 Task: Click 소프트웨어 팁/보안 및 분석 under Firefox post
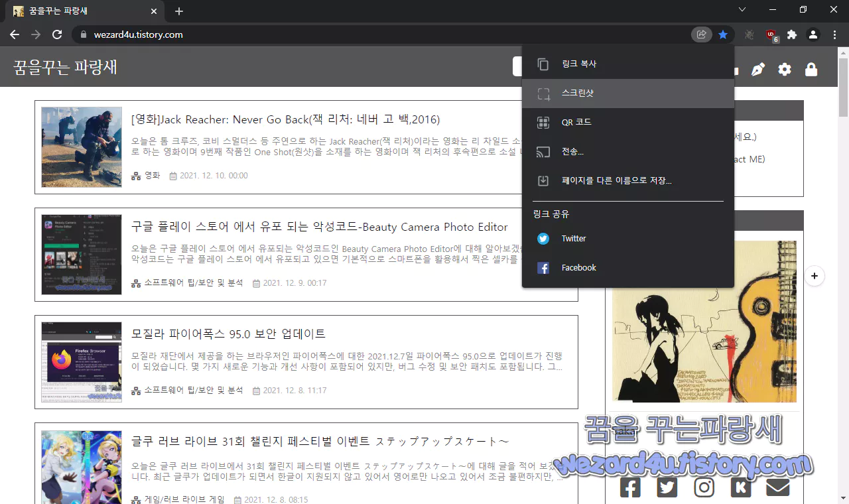(x=194, y=390)
